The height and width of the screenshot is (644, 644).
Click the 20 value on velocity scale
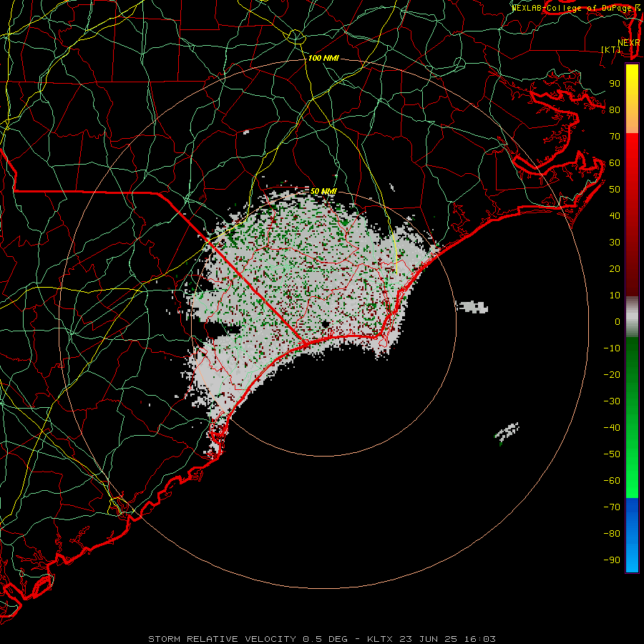pos(615,268)
